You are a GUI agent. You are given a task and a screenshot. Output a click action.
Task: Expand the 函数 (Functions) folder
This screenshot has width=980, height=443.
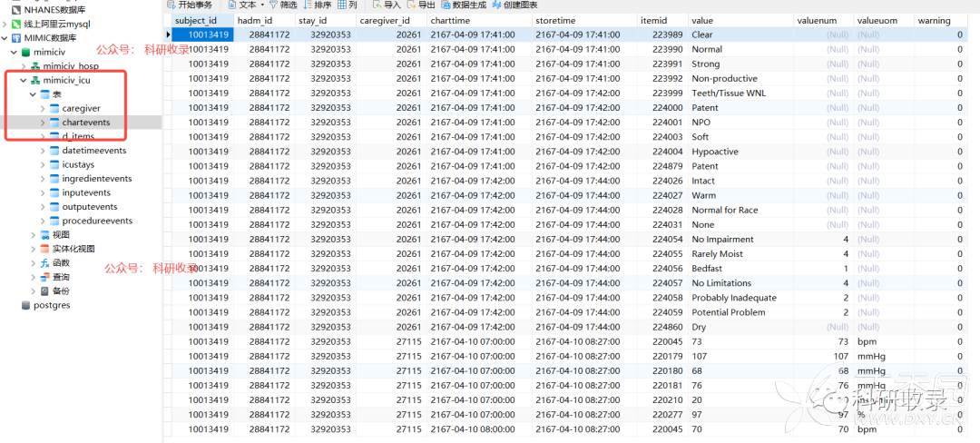coord(33,263)
